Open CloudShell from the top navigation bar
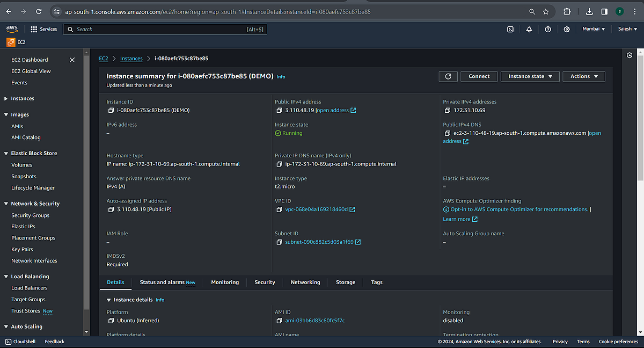644x348 pixels. (x=510, y=29)
